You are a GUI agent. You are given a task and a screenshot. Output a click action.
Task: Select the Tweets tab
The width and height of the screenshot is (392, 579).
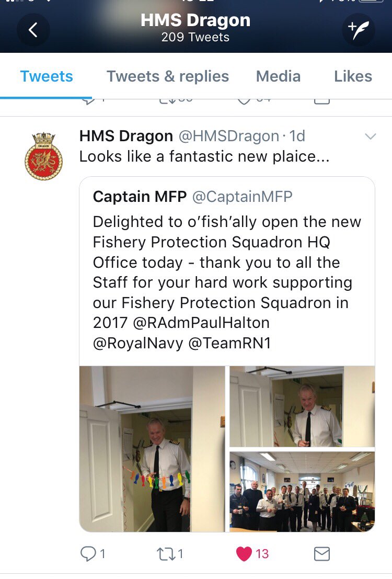[x=47, y=76]
